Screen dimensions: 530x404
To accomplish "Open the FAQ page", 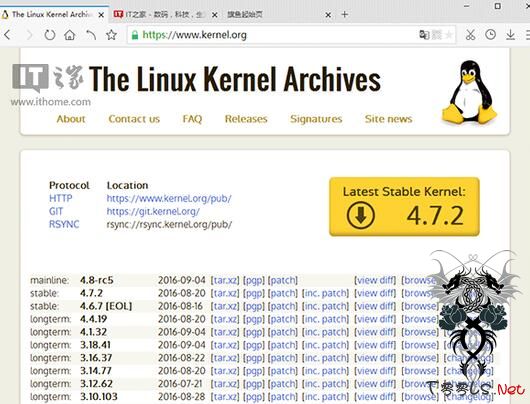I will (192, 119).
